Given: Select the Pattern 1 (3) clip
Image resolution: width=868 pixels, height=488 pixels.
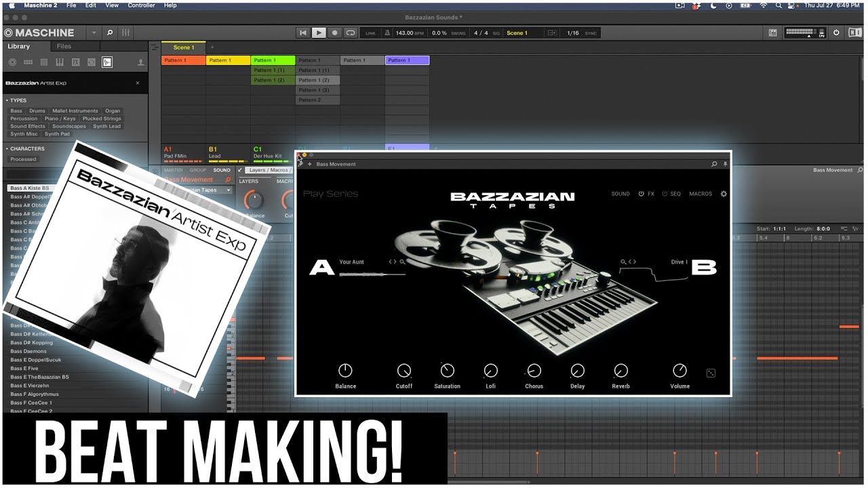Looking at the screenshot, I should click(317, 90).
